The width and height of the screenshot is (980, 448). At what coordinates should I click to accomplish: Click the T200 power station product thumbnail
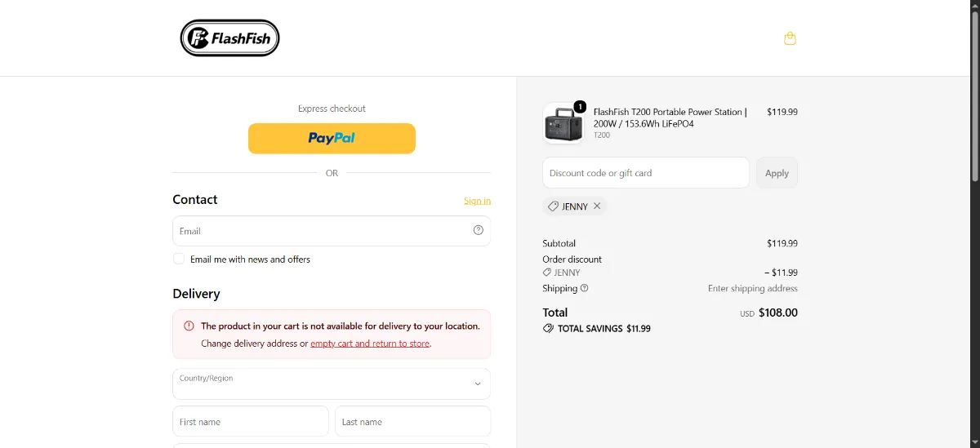pos(563,124)
